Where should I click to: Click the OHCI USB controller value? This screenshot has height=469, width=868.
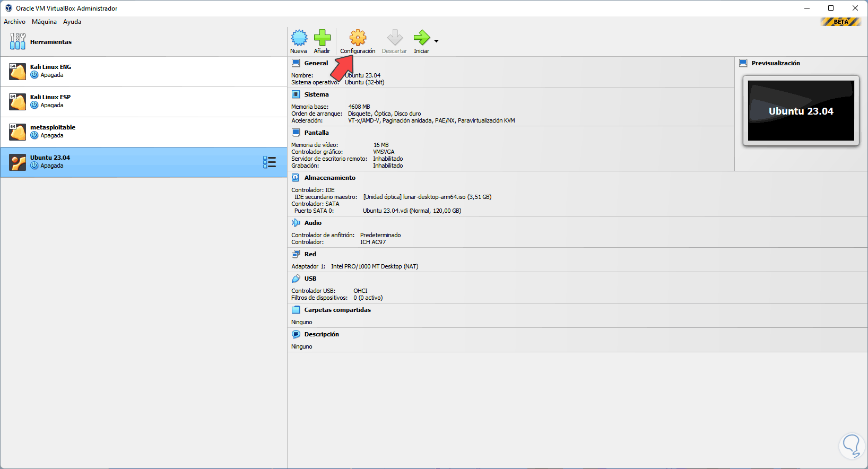pos(360,291)
